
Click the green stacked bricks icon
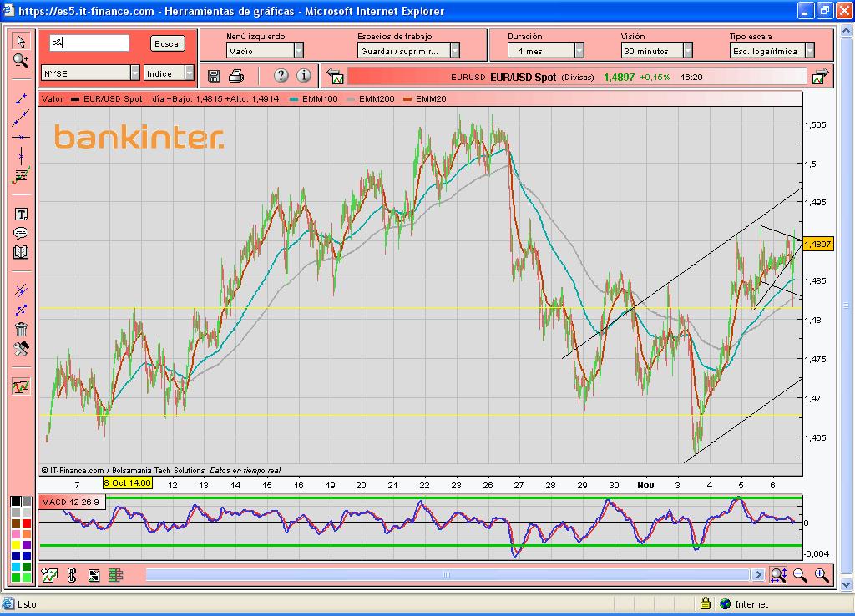[x=115, y=575]
